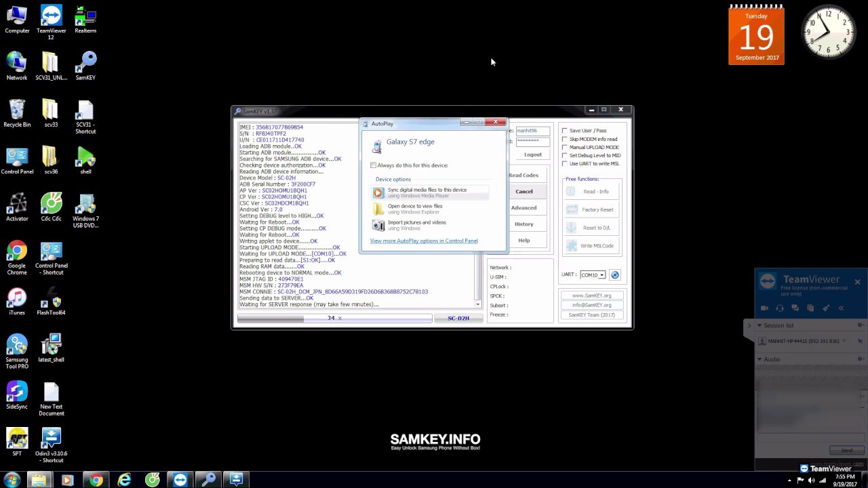This screenshot has height=488, width=868.
Task: Open Odin3 v3.10.6 shortcut on desktop
Action: pyautogui.click(x=51, y=445)
